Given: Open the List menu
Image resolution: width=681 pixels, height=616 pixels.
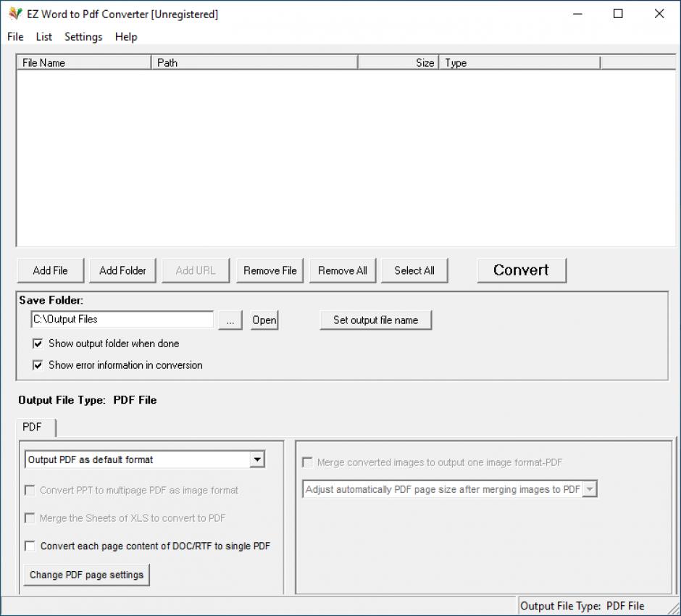Looking at the screenshot, I should pos(44,37).
